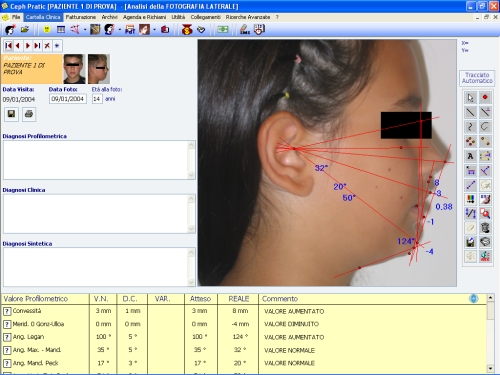
Task: Click help '?' button for Ang. Legan
Action: 7,337
